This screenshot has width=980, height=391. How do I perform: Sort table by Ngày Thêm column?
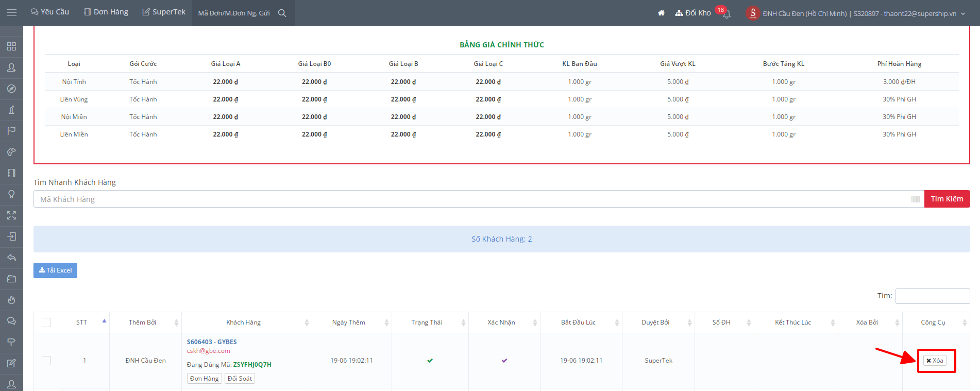[352, 322]
